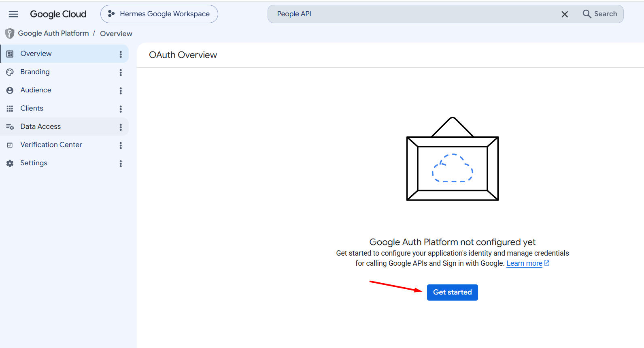This screenshot has width=644, height=348.
Task: Clear the search field with X
Action: (565, 14)
